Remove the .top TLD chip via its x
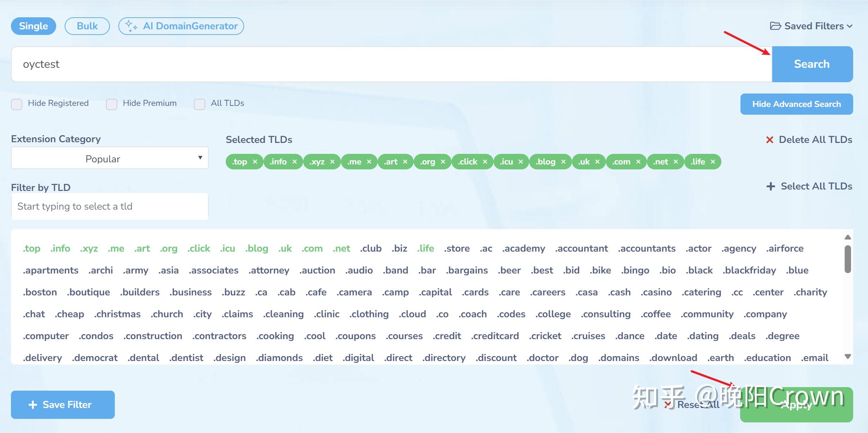Viewport: 868px width, 433px height. (x=255, y=162)
